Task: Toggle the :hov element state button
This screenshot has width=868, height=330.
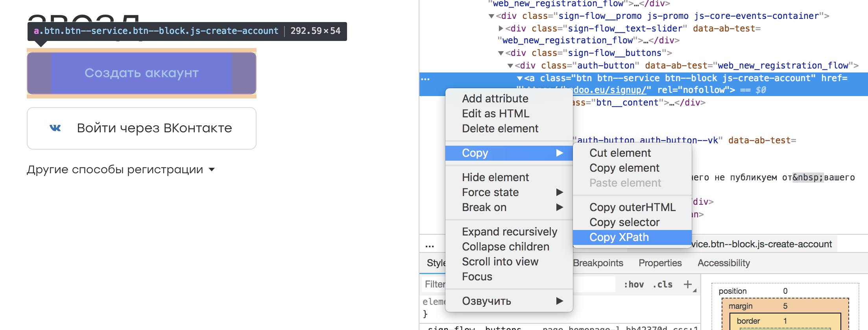Action: [634, 284]
